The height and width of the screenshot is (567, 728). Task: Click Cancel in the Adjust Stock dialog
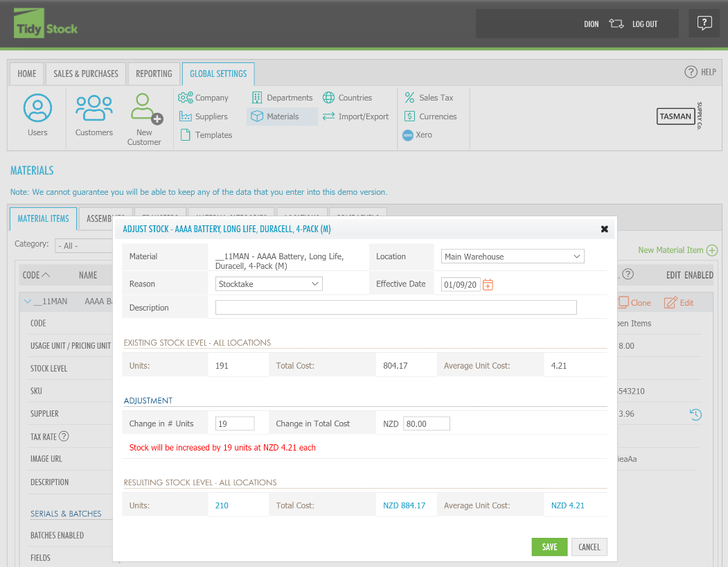(589, 547)
